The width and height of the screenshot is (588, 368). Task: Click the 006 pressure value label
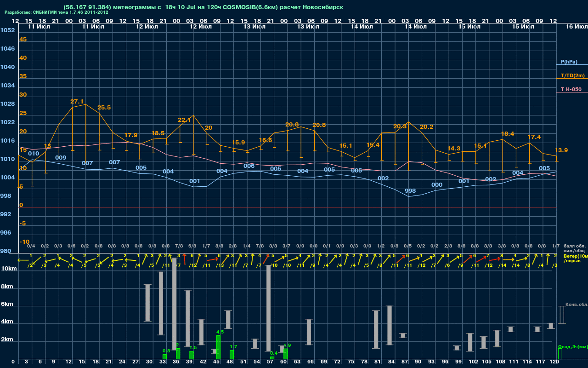coord(249,166)
